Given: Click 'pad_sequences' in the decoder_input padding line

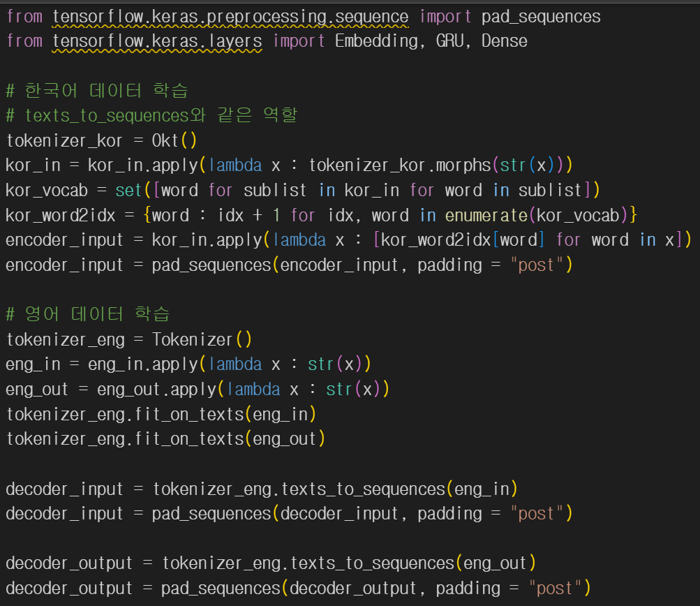Looking at the screenshot, I should 211,514.
